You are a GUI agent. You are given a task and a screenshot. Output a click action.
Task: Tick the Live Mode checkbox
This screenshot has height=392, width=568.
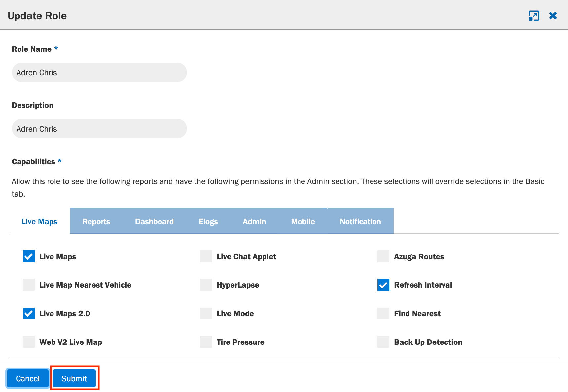coord(206,313)
